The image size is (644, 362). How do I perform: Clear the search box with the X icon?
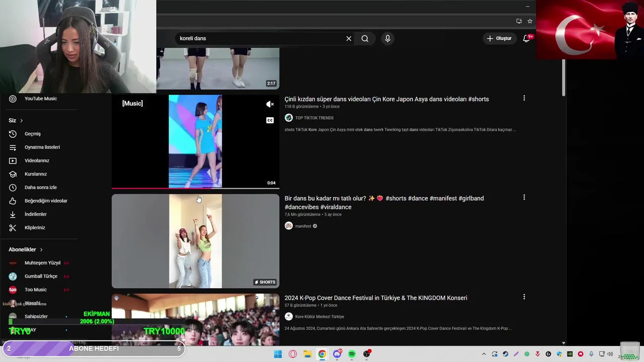pos(349,38)
